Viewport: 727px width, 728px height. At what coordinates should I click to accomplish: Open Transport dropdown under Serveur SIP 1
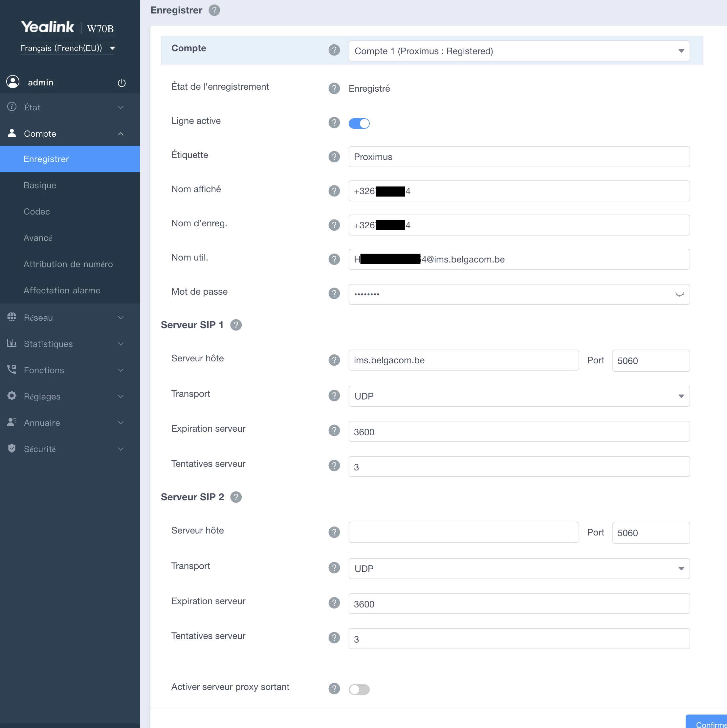[x=519, y=396]
